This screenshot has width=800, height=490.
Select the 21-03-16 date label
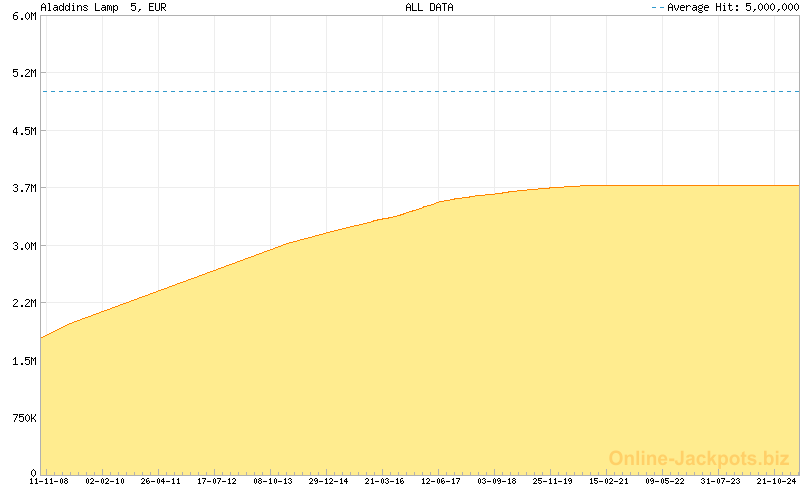(385, 481)
